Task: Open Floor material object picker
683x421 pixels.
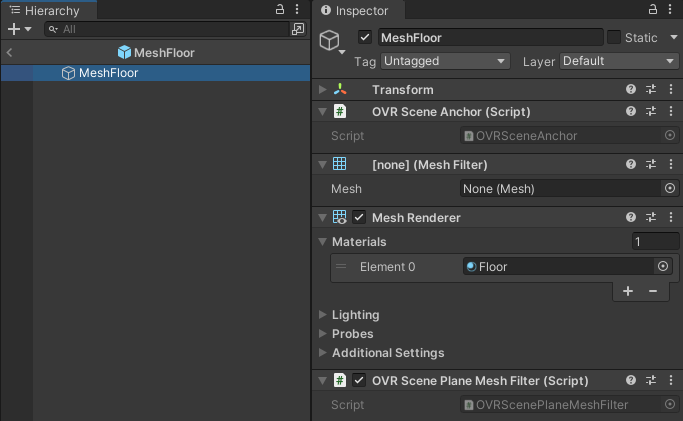Action: (x=662, y=267)
